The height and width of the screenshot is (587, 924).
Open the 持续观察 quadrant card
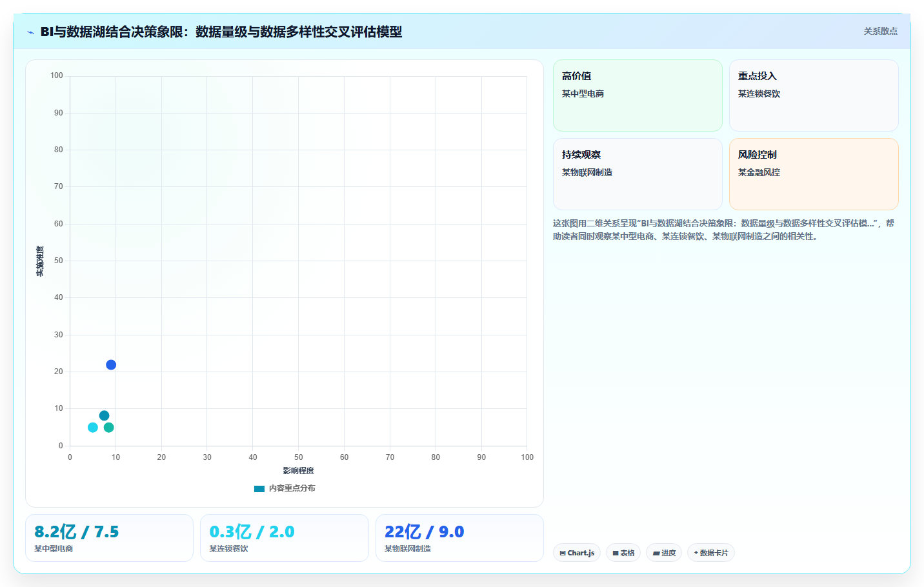tap(638, 174)
